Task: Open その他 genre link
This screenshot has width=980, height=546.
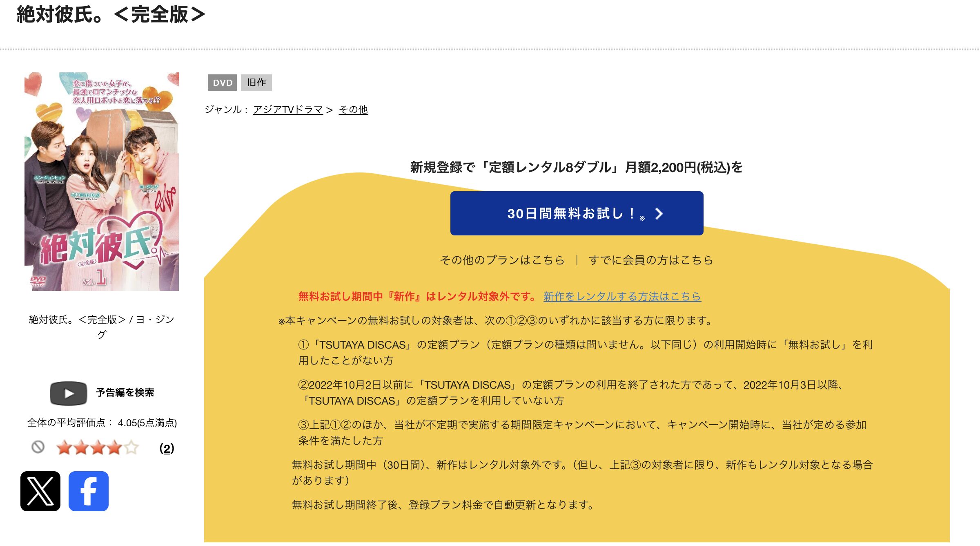Action: [353, 110]
